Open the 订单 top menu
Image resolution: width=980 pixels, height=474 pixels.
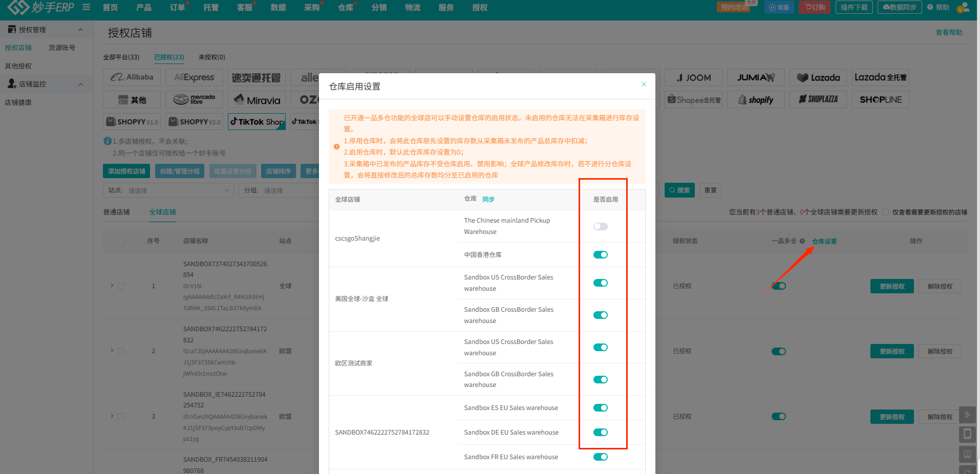[x=178, y=7]
